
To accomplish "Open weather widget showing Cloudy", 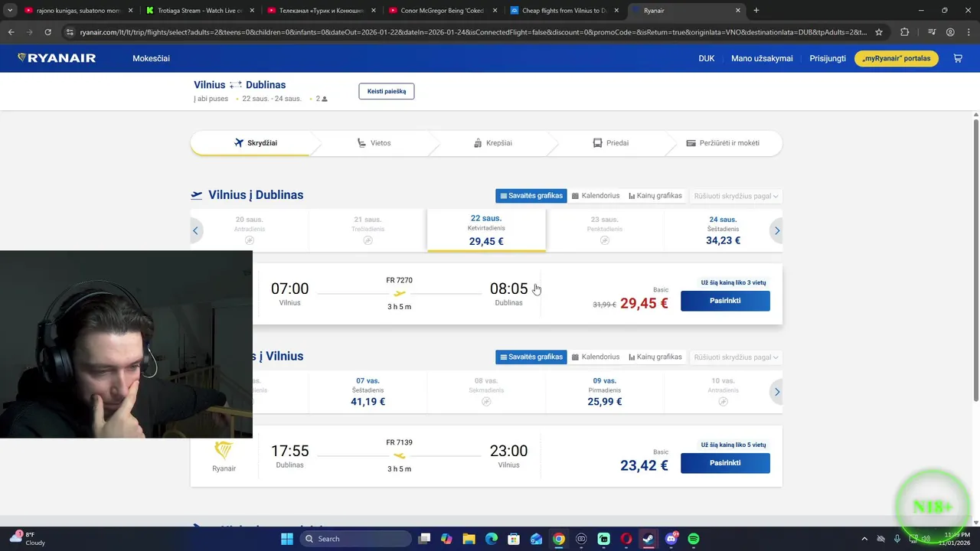I will point(27,539).
